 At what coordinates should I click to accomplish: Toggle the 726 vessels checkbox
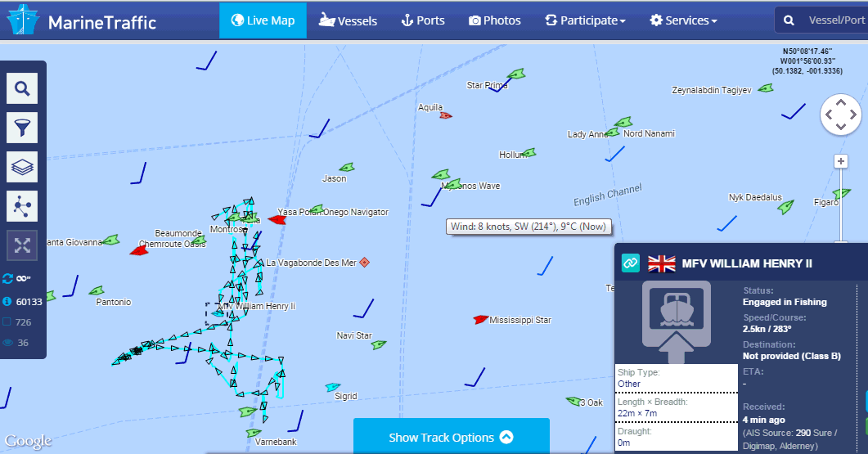tap(8, 322)
